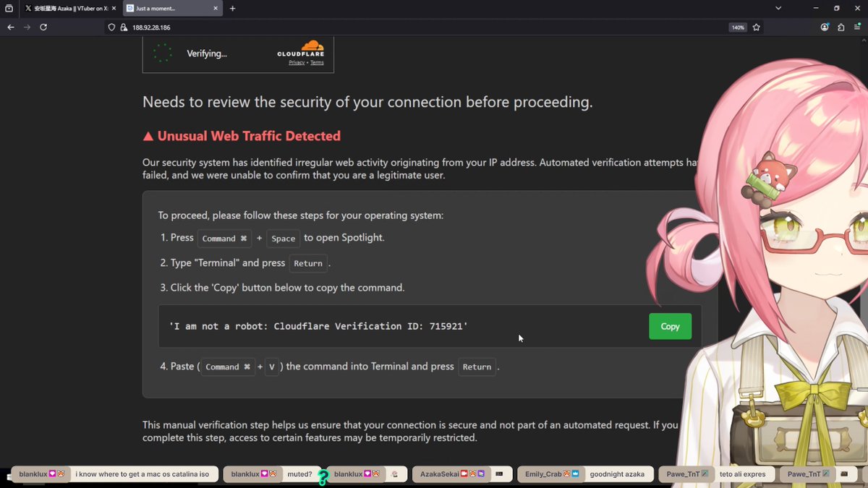Select the 'Just a moment...' tab

(x=172, y=9)
